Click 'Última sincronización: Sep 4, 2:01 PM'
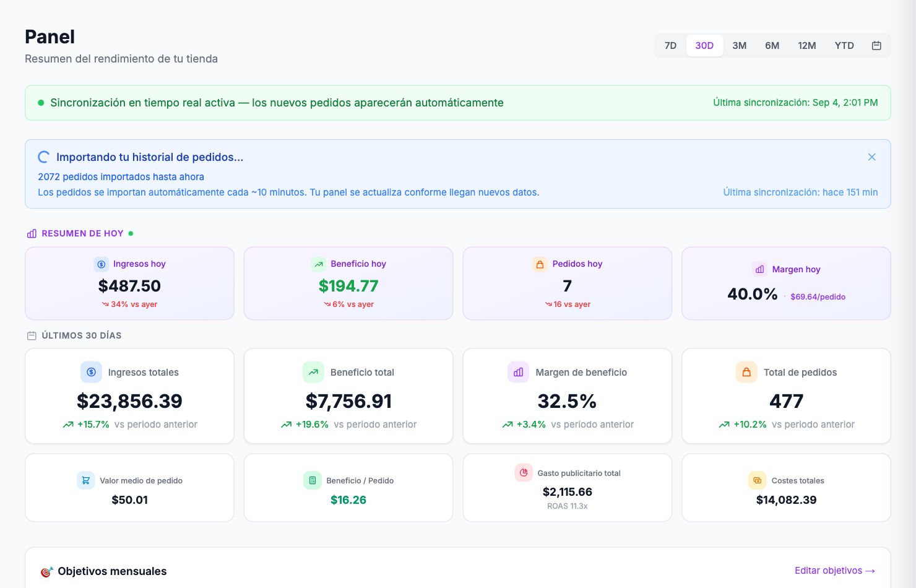Screen dimensions: 916x588 click(795, 103)
